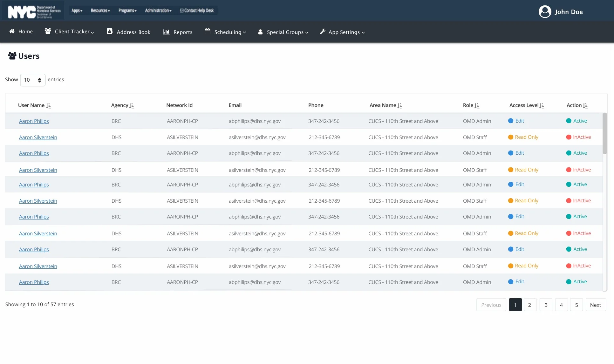Go to page 5 of results
Image resolution: width=614 pixels, height=364 pixels.
576,305
